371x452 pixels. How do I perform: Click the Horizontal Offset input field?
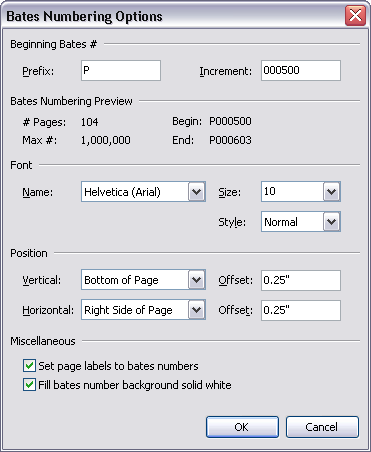301,310
